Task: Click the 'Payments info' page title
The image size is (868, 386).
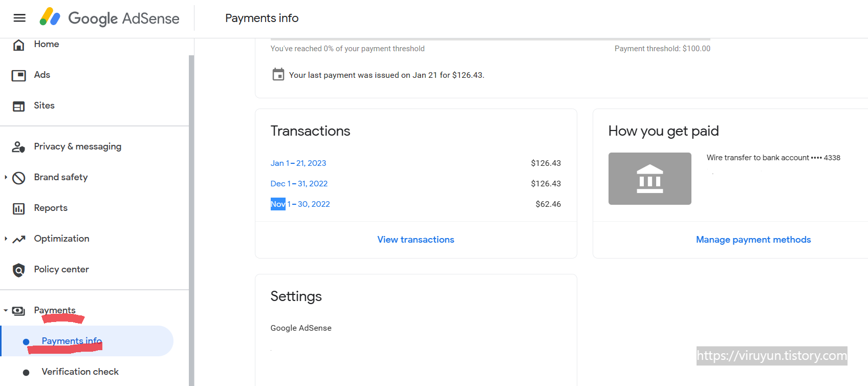Action: click(262, 18)
